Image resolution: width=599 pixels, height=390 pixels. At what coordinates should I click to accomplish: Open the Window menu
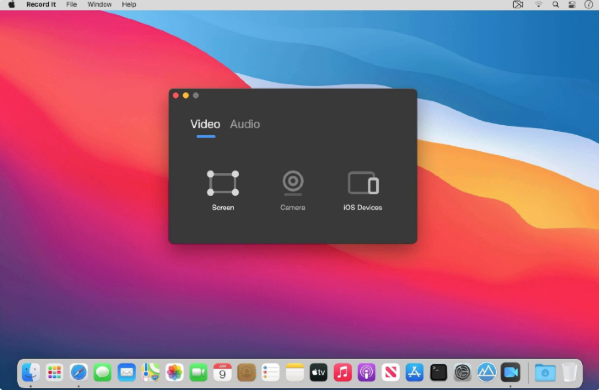click(99, 5)
